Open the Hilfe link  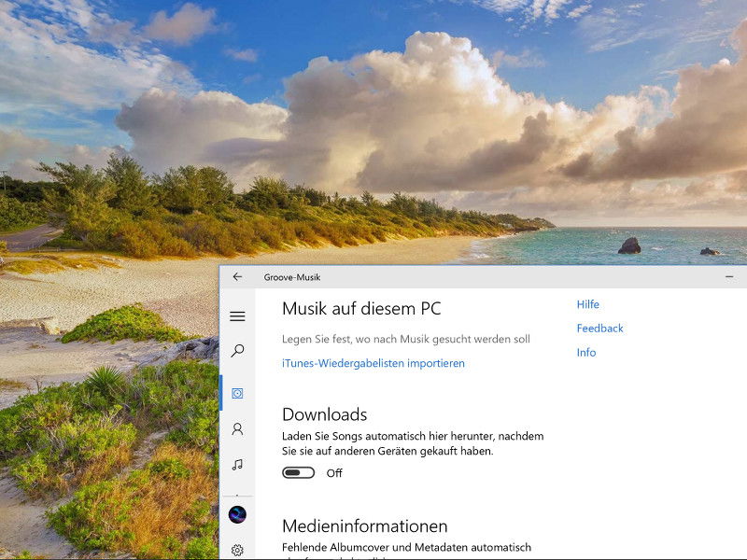tap(588, 304)
